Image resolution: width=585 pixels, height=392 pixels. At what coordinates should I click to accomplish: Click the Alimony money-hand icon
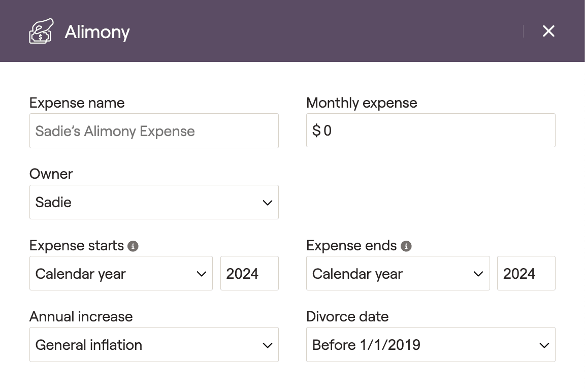pos(41,31)
